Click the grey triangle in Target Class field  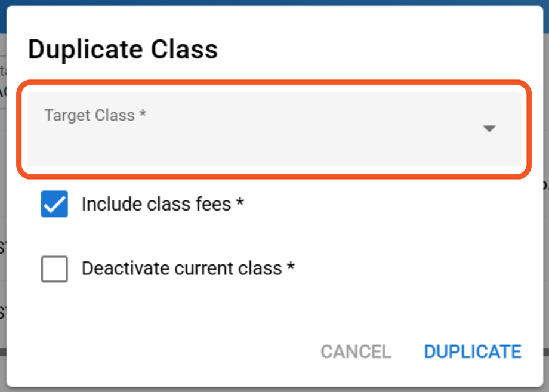(x=489, y=129)
